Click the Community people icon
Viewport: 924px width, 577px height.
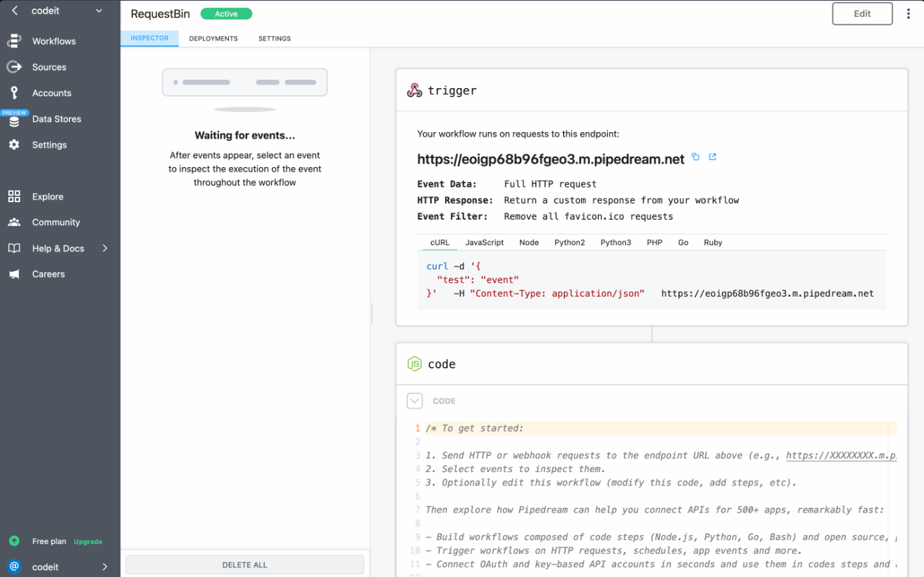[14, 222]
